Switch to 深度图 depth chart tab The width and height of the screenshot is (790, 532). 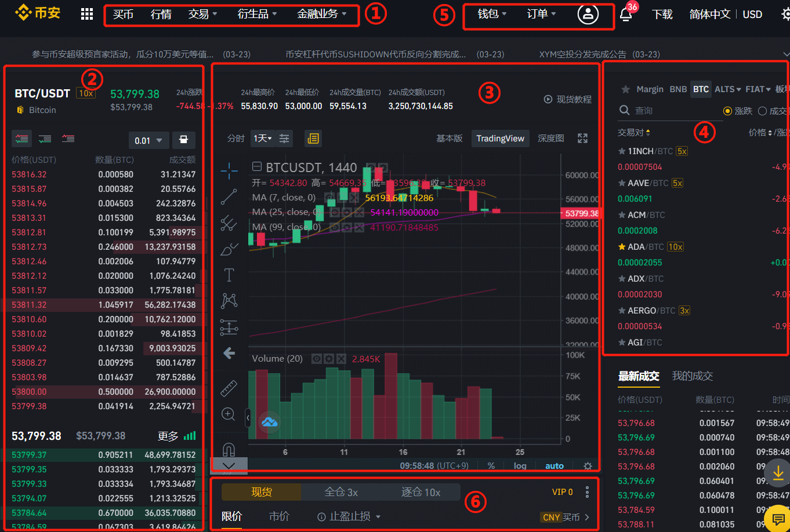point(551,139)
